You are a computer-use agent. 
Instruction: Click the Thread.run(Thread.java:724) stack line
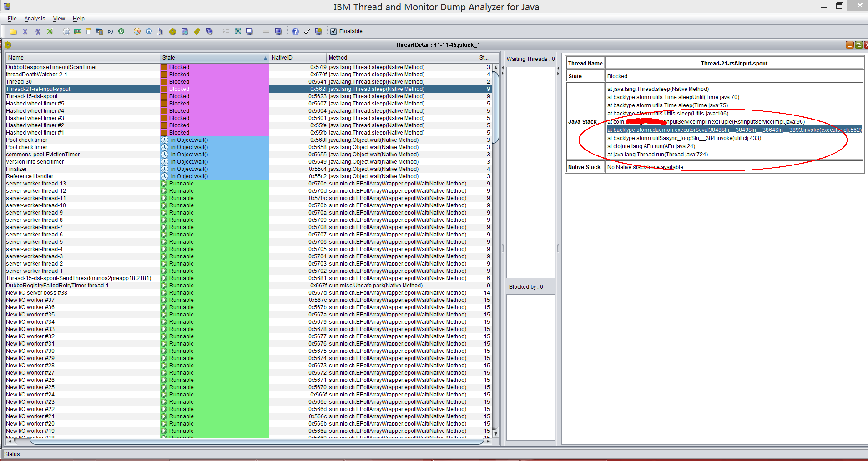point(657,155)
